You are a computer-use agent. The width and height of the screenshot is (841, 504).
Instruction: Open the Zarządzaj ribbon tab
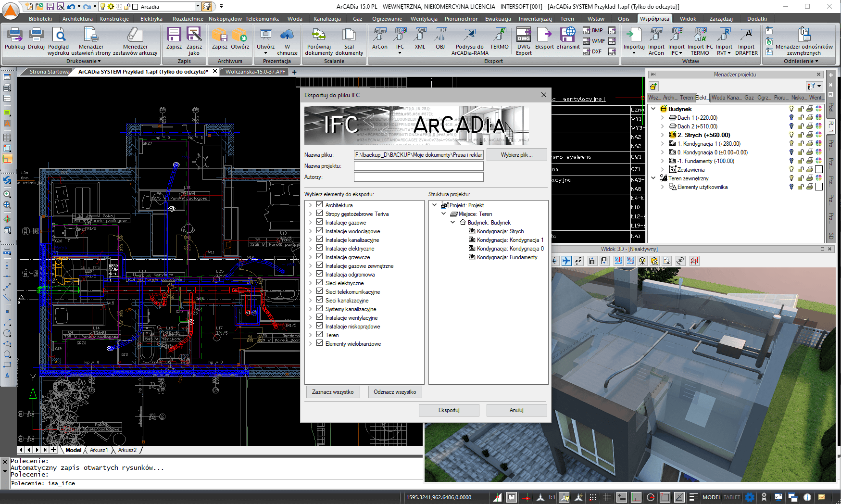coord(721,19)
